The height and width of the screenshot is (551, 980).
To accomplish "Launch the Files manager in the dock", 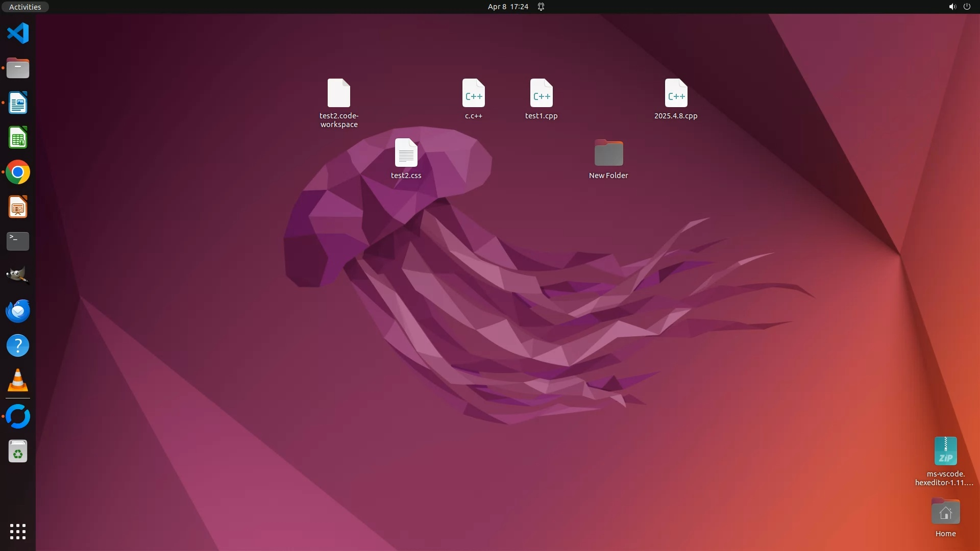I will click(x=18, y=68).
